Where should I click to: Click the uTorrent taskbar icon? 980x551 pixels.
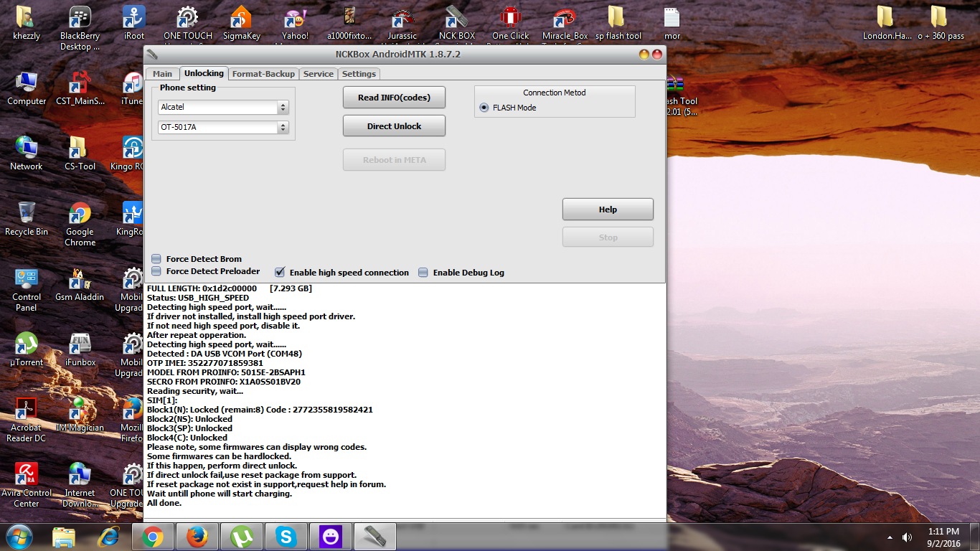click(x=242, y=536)
